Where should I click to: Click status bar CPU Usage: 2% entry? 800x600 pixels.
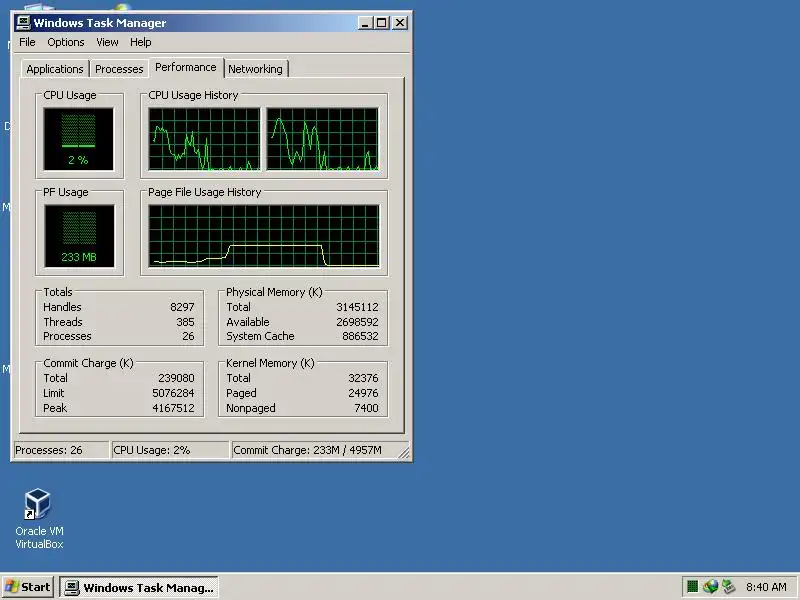[x=169, y=450]
